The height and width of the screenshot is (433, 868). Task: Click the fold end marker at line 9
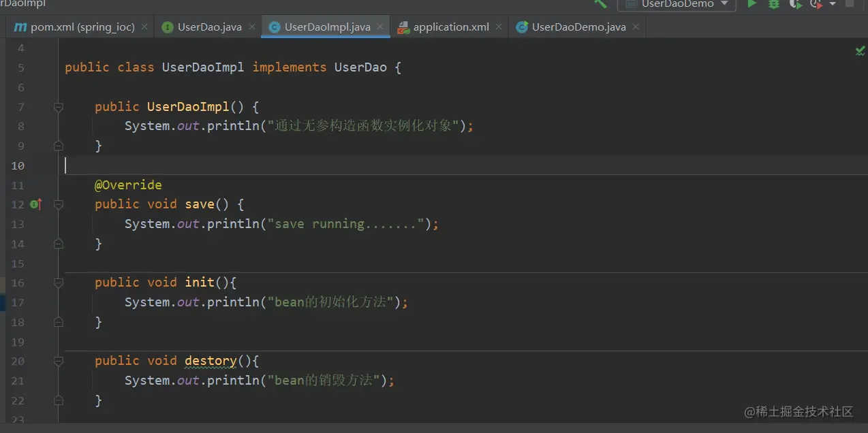point(59,146)
